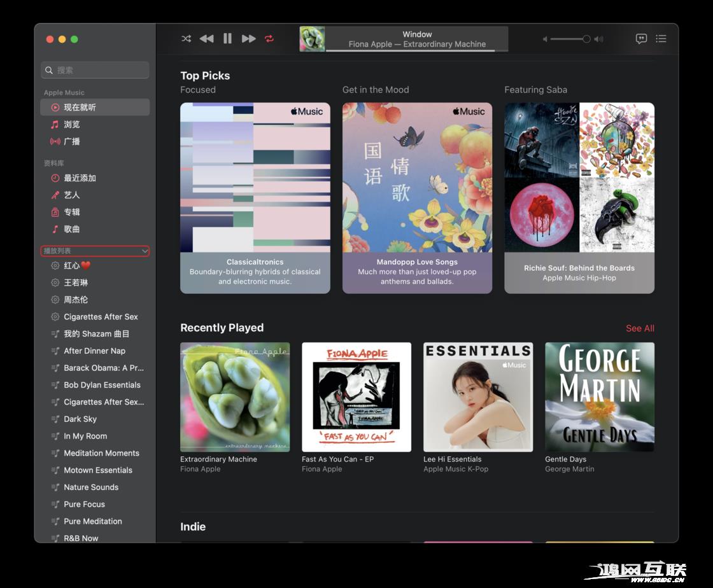This screenshot has height=588, width=713.
Task: Skip to the next track
Action: (248, 38)
